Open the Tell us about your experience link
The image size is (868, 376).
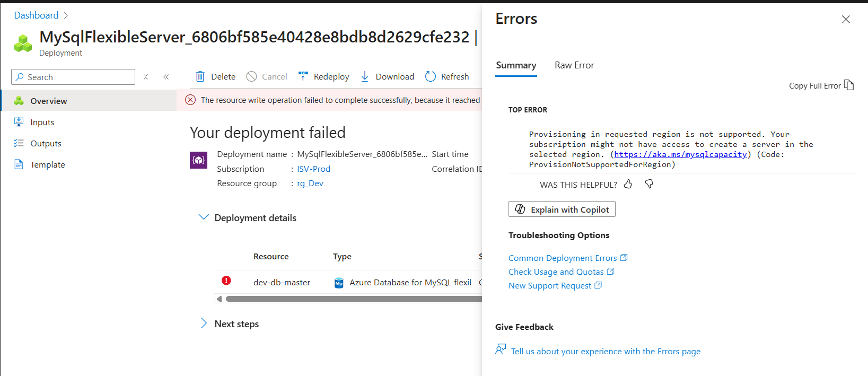[x=606, y=351]
